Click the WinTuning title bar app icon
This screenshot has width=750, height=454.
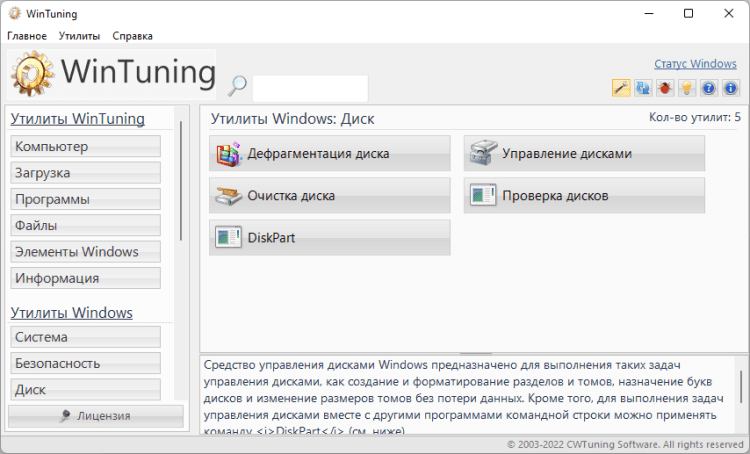click(15, 13)
